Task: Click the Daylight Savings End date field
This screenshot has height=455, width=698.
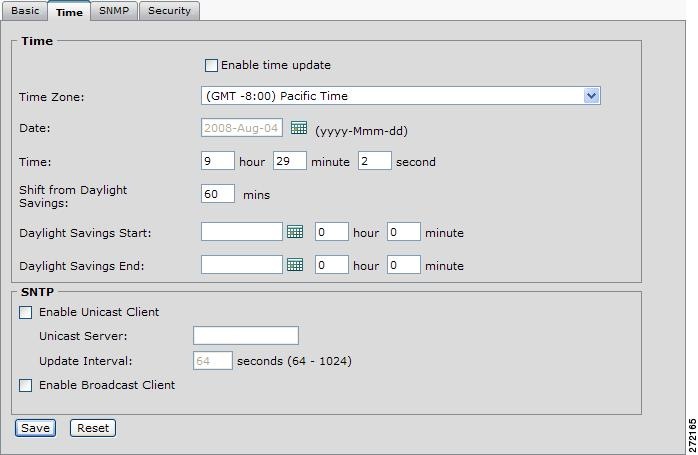Action: coord(242,264)
